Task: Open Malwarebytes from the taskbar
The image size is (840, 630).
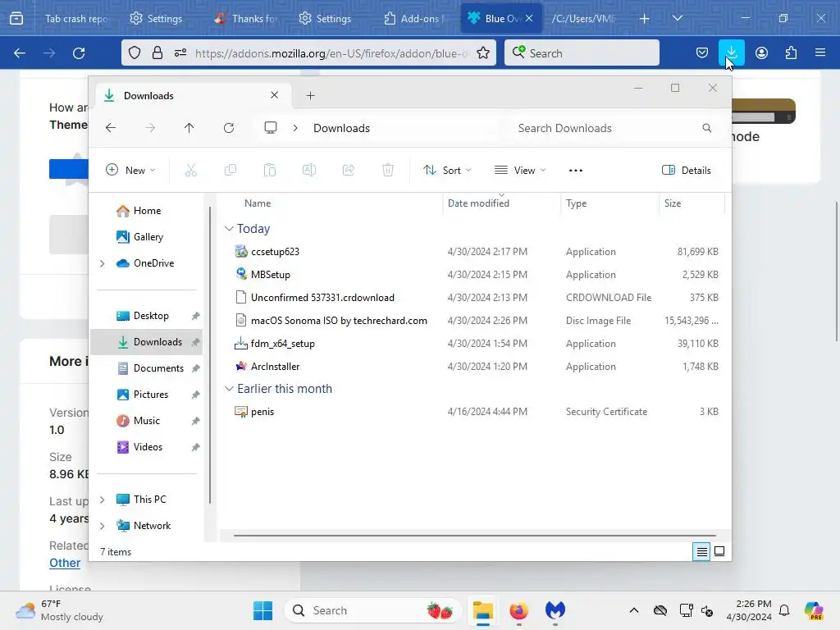Action: pyautogui.click(x=555, y=610)
